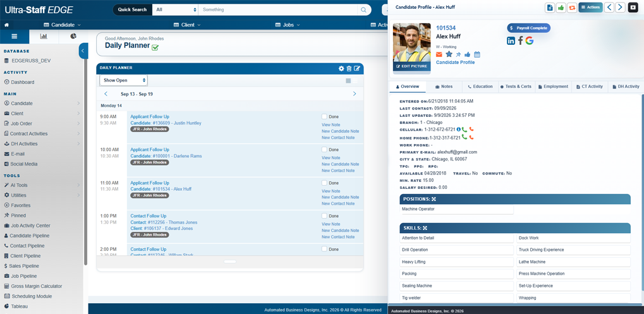This screenshot has height=314, width=644.
Task: Open Gross Margin Calculator in sidebar
Action: click(x=33, y=286)
